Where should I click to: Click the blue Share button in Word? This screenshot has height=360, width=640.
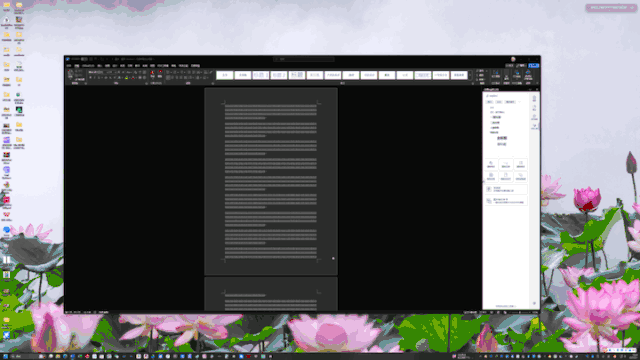(x=533, y=65)
